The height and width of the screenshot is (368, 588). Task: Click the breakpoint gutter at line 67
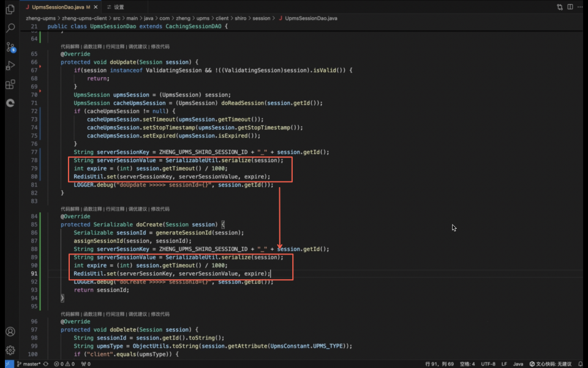[24, 70]
